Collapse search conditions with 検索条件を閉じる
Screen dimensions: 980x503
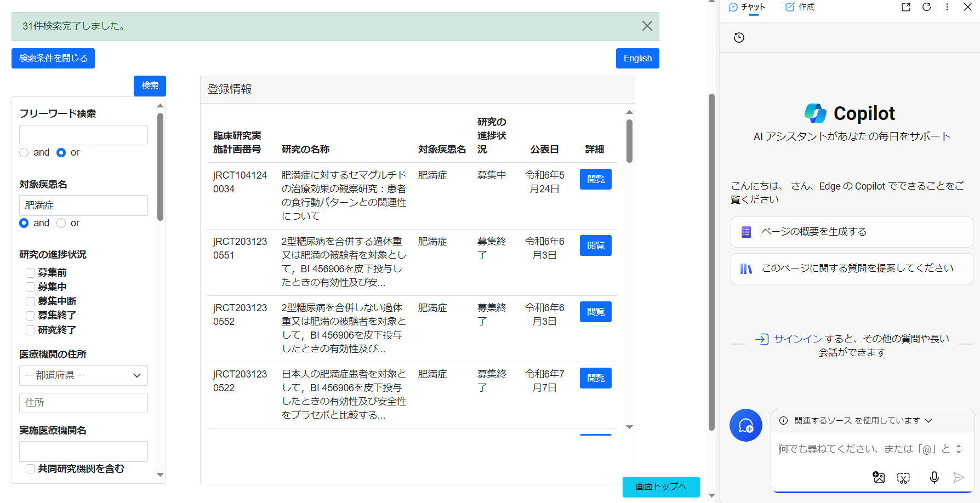click(53, 58)
